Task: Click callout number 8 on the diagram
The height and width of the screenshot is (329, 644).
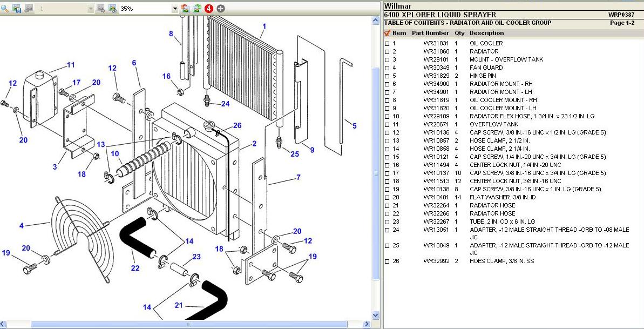Action: click(x=171, y=33)
